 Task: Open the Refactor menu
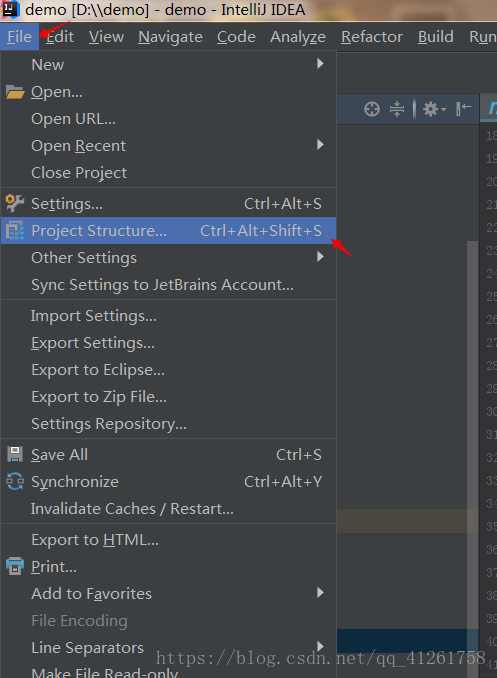pyautogui.click(x=372, y=37)
